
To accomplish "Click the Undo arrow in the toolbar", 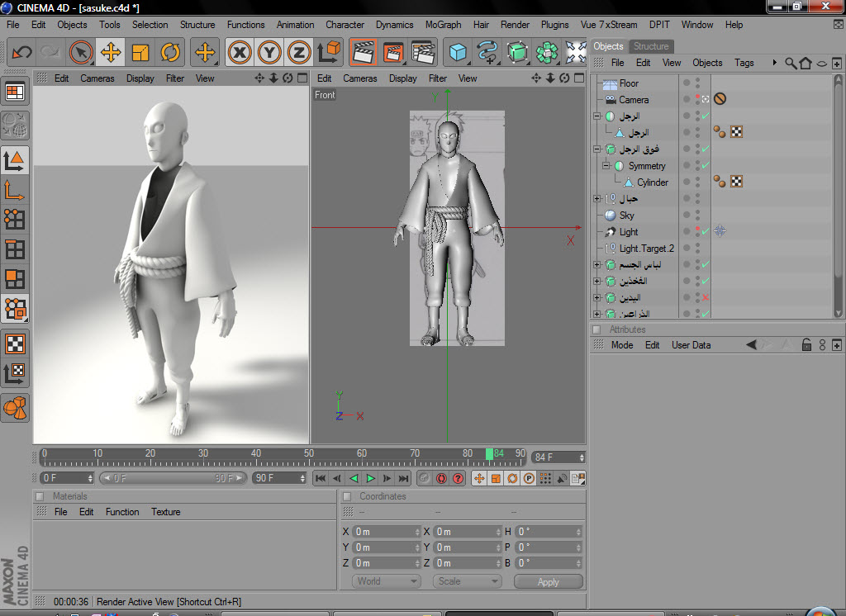I will (22, 52).
